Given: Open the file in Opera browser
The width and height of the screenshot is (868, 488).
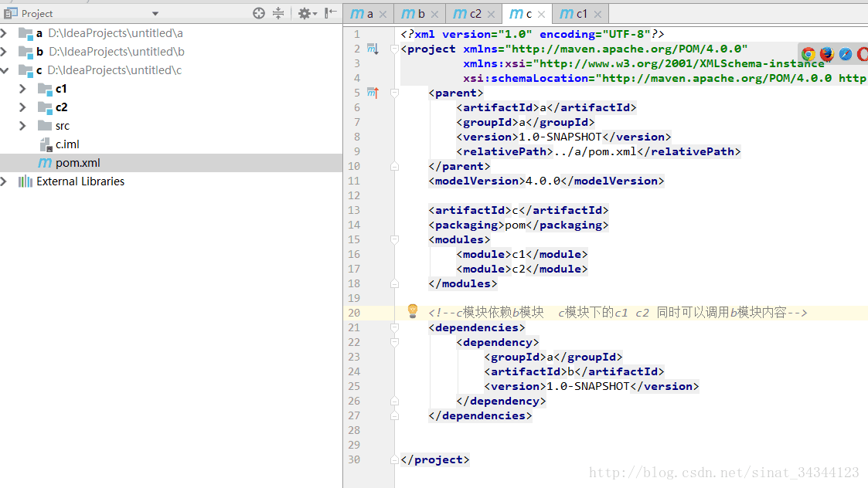Looking at the screenshot, I should [x=863, y=54].
